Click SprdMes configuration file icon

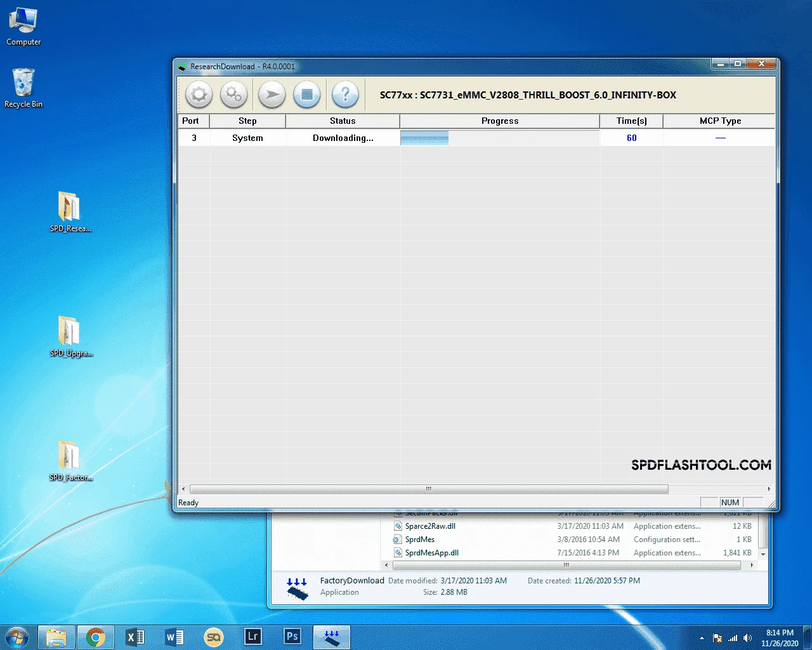coord(398,540)
